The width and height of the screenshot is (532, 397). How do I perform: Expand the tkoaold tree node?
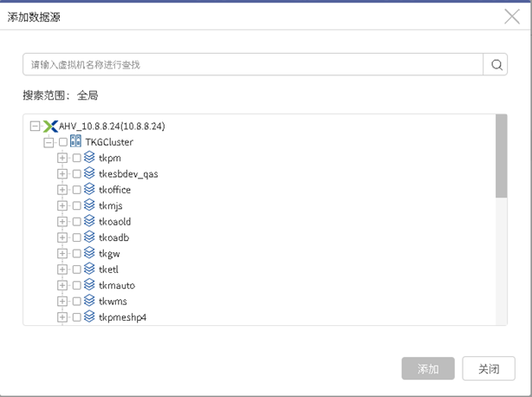62,222
